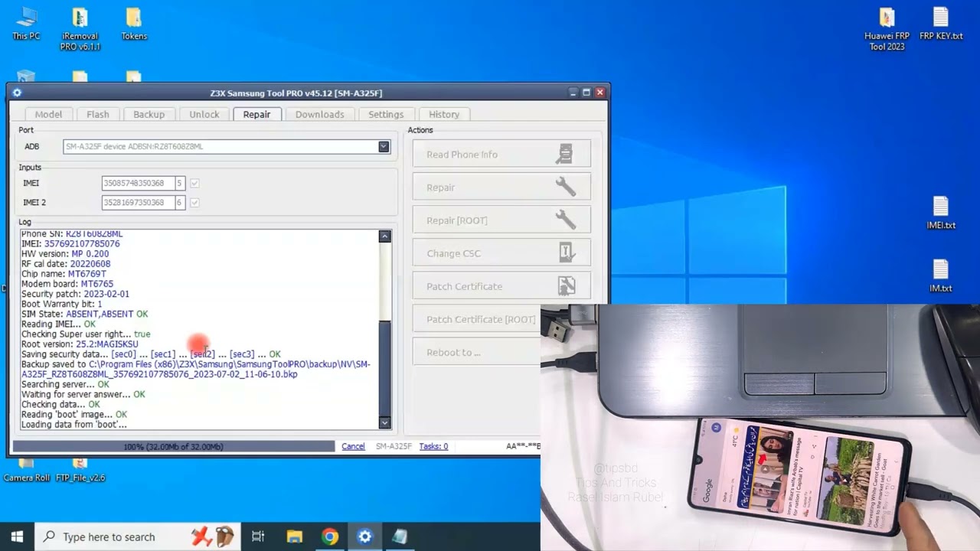The image size is (980, 551).
Task: Click the Read Phone Info device icon
Action: [x=565, y=154]
